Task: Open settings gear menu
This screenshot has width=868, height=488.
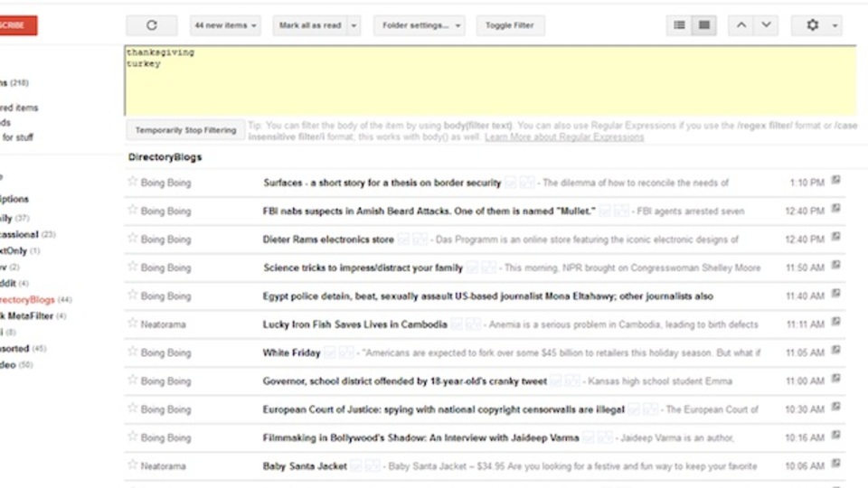Action: click(812, 25)
